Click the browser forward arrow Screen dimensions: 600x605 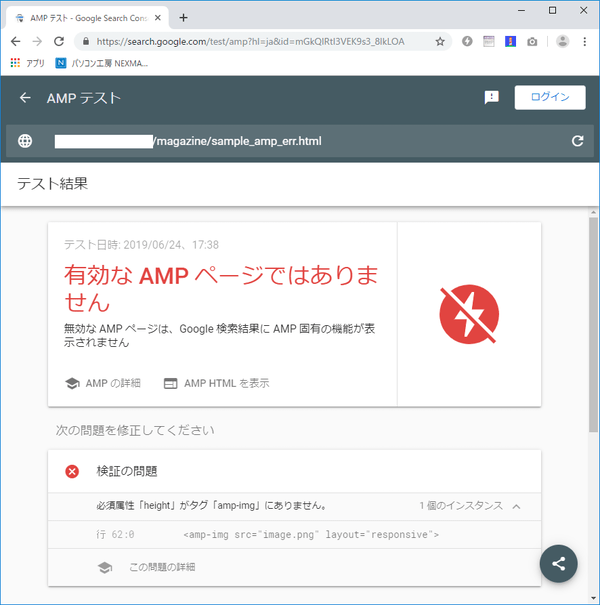point(37,41)
